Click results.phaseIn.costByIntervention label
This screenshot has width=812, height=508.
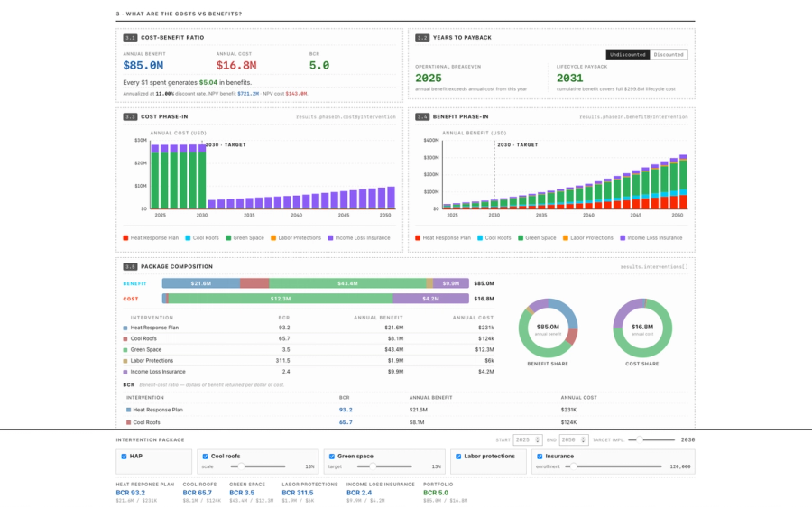click(x=346, y=117)
